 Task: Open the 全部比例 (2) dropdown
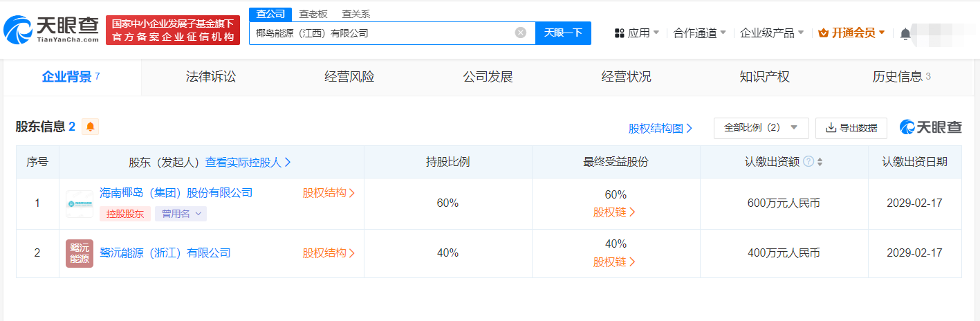[x=761, y=128]
